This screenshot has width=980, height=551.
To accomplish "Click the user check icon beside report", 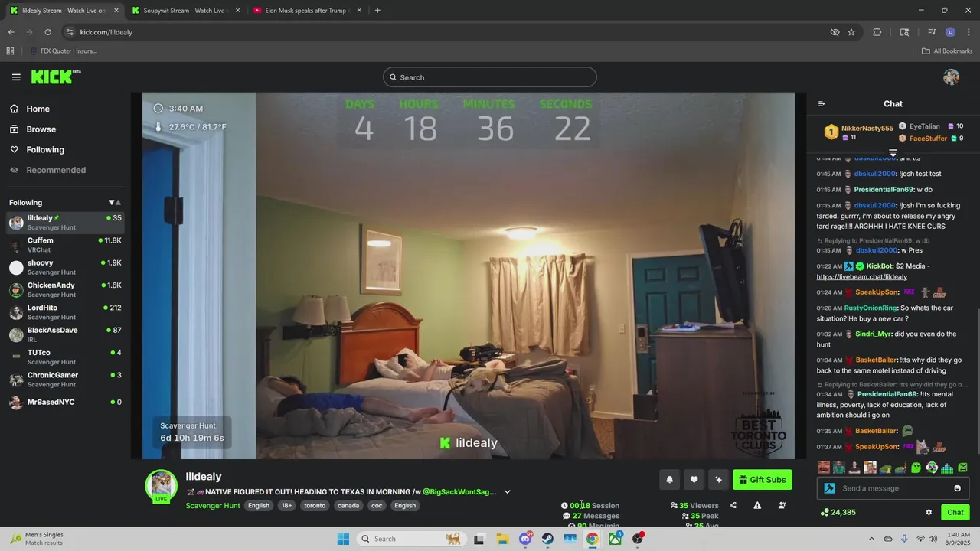I will click(782, 505).
